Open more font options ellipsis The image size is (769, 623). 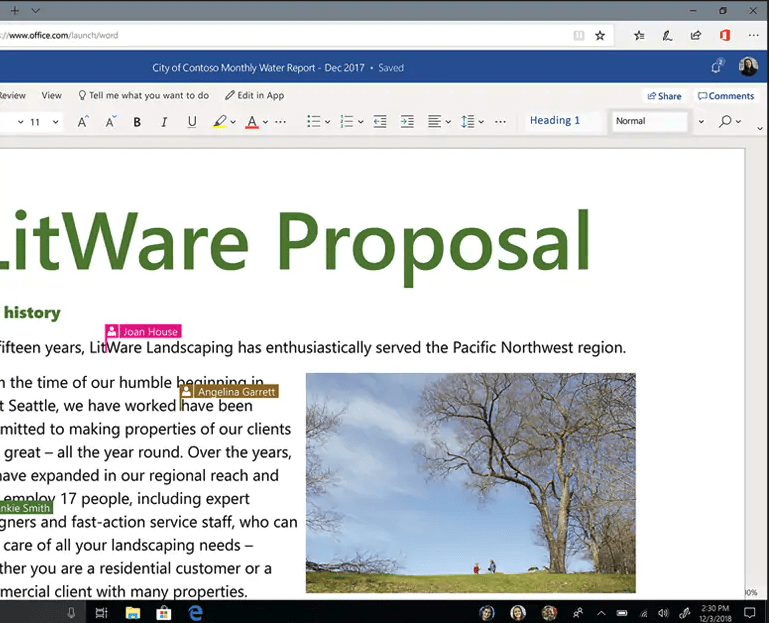[281, 122]
